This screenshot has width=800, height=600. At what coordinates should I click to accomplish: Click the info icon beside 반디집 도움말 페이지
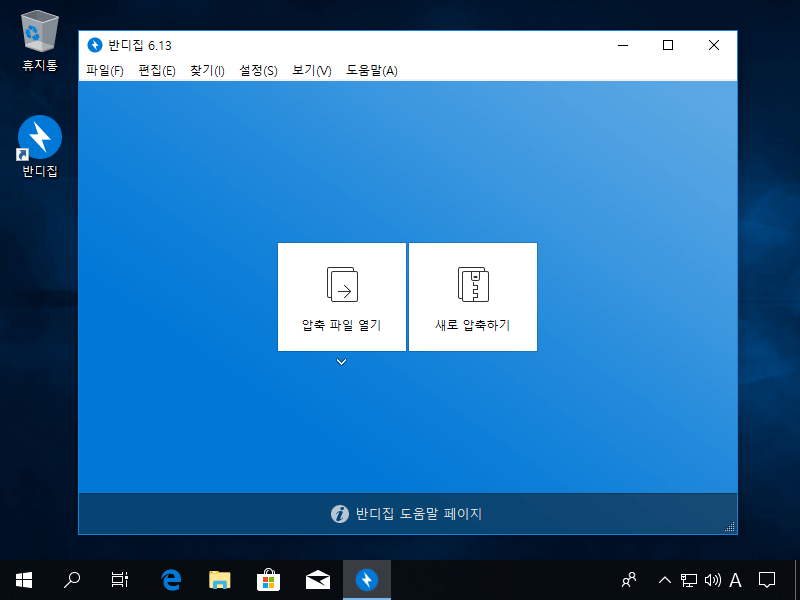pos(340,514)
